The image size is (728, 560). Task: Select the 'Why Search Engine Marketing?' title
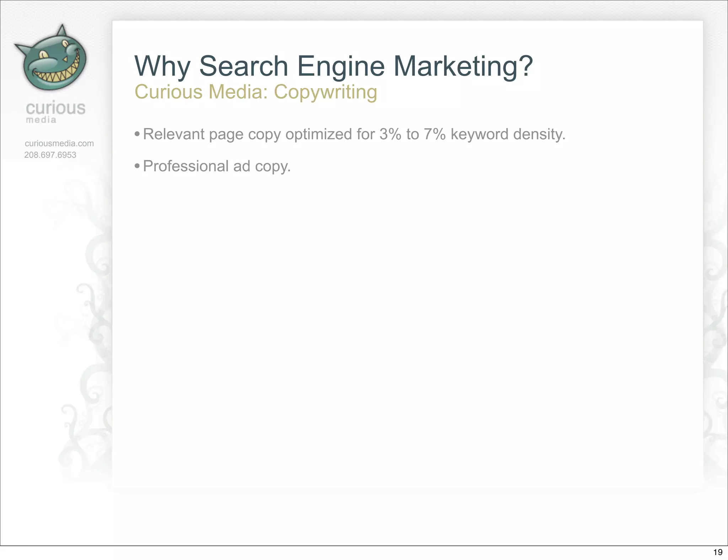333,66
